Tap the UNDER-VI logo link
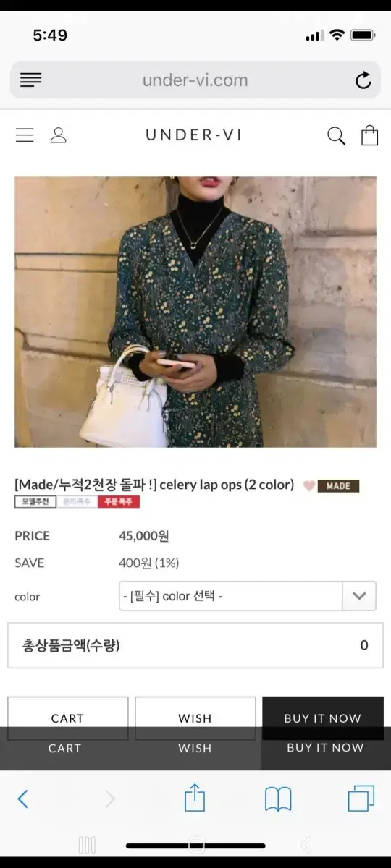The height and width of the screenshot is (868, 391). [194, 135]
